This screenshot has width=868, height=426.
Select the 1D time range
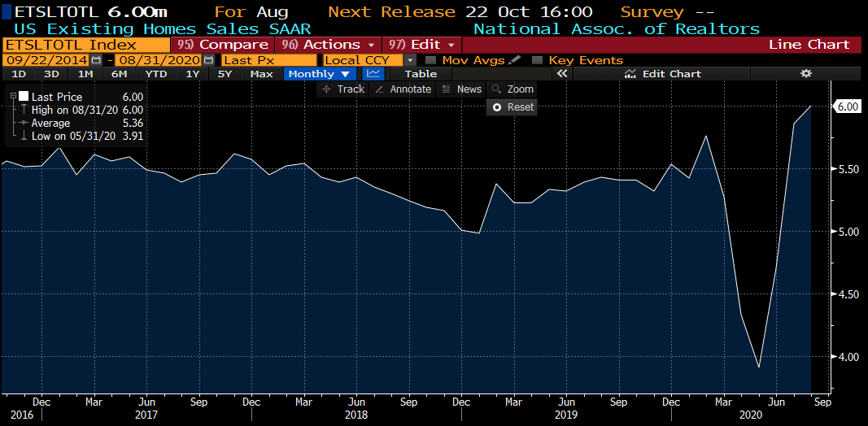(x=19, y=74)
